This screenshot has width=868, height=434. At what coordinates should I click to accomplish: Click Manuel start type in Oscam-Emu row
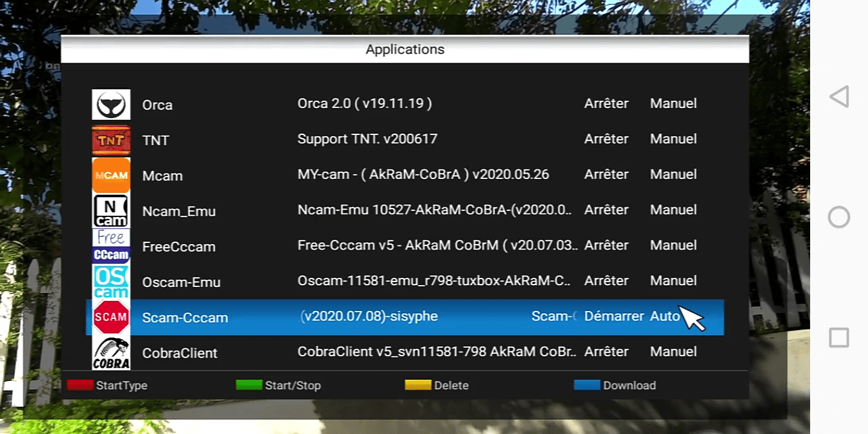click(673, 281)
